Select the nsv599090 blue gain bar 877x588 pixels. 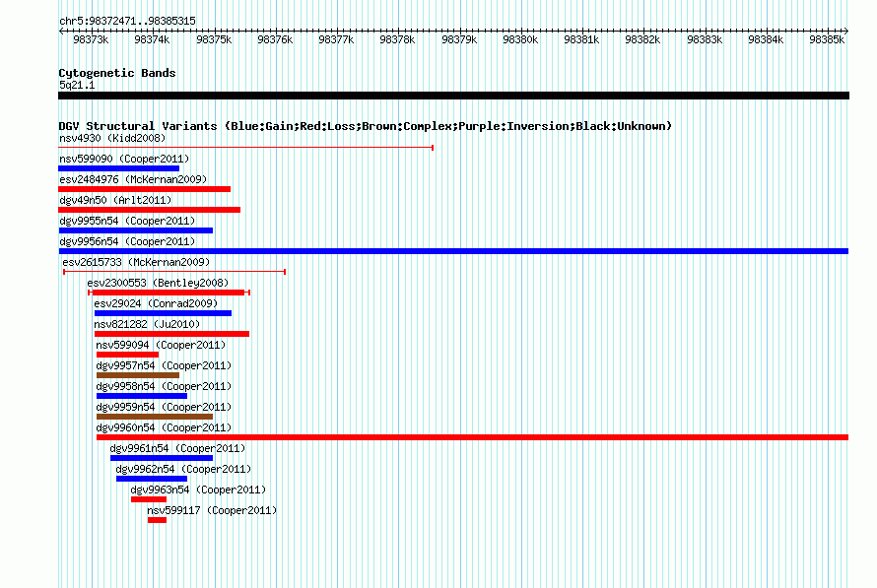point(118,168)
